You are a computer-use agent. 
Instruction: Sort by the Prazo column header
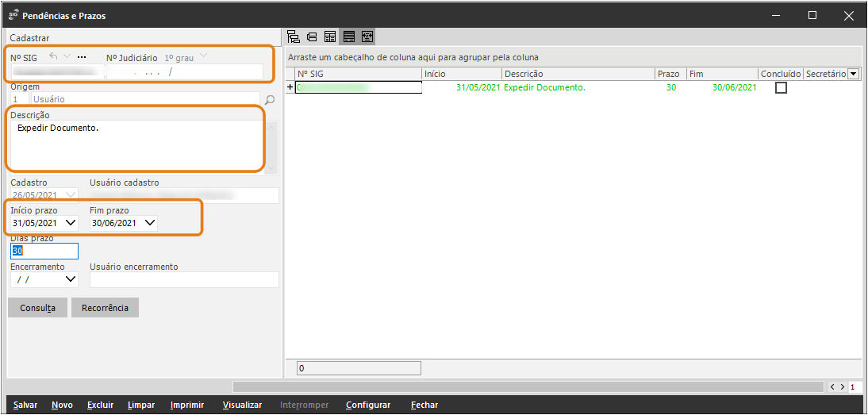pos(670,74)
